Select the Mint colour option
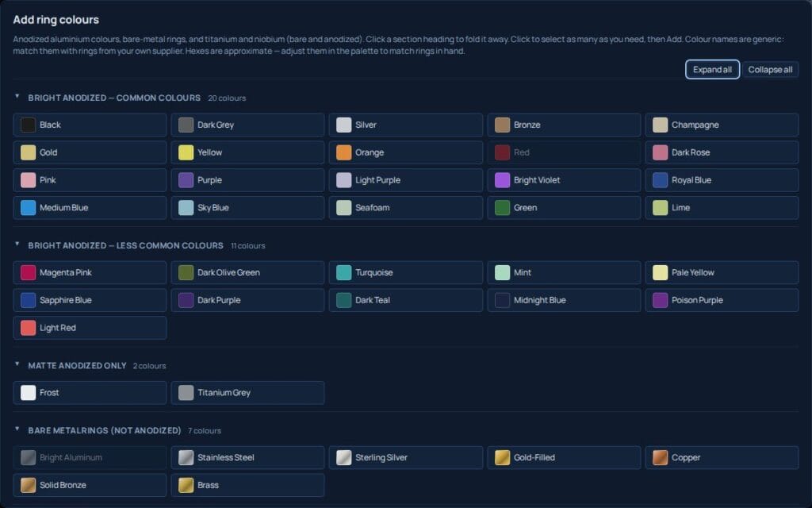This screenshot has width=812, height=508. point(564,273)
